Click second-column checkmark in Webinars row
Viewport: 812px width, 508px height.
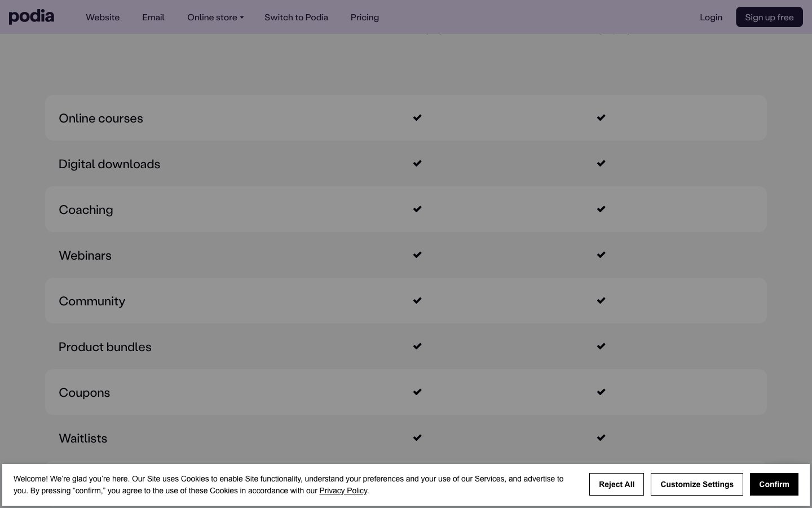tap(601, 255)
